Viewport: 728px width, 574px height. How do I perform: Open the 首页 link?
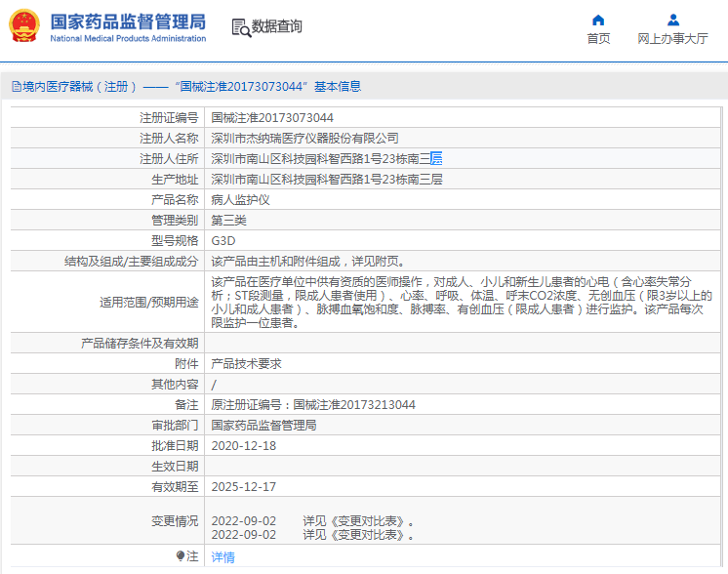(x=598, y=38)
